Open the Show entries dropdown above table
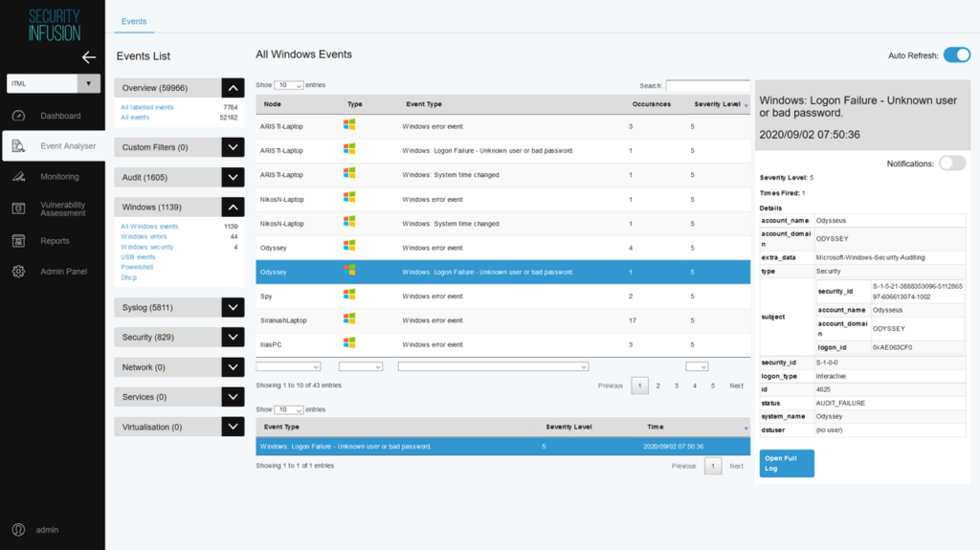 point(289,86)
